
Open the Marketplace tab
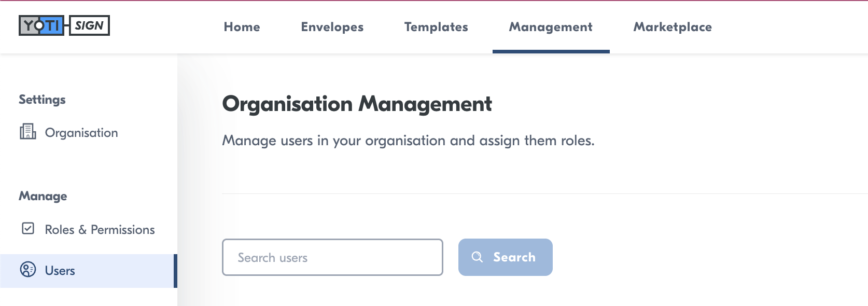pyautogui.click(x=673, y=27)
